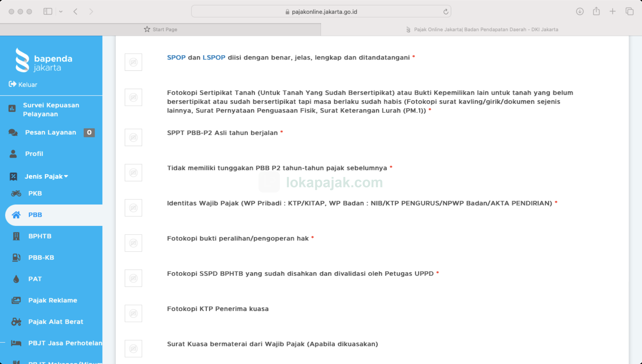Click the Keluar logout icon
This screenshot has height=364, width=642.
coord(12,84)
